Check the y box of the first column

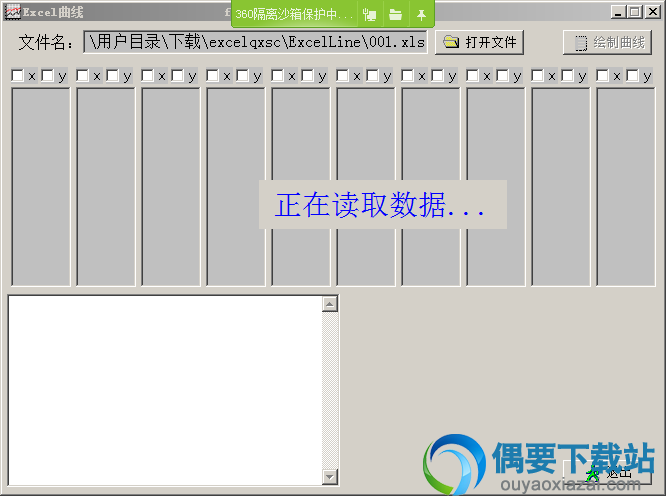tap(48, 76)
